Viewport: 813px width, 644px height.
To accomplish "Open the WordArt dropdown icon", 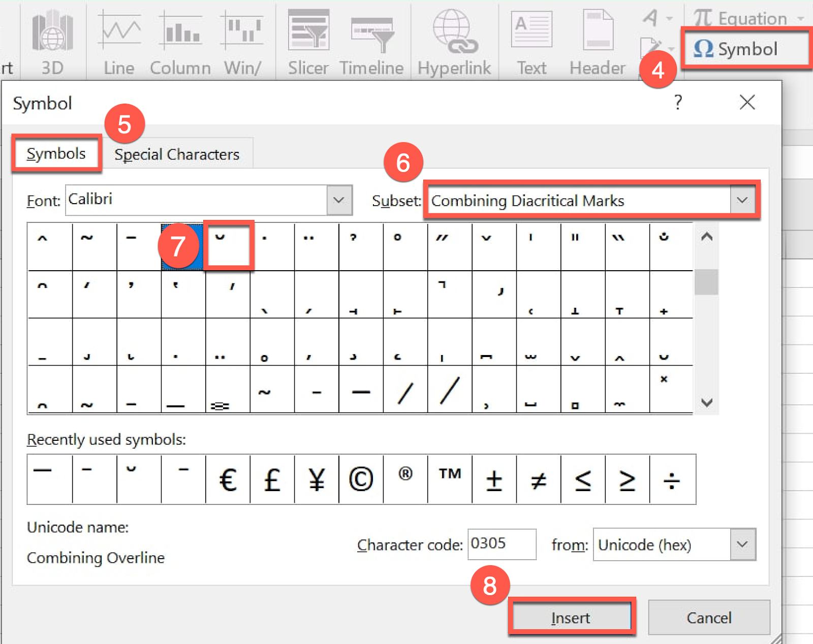I will click(658, 18).
